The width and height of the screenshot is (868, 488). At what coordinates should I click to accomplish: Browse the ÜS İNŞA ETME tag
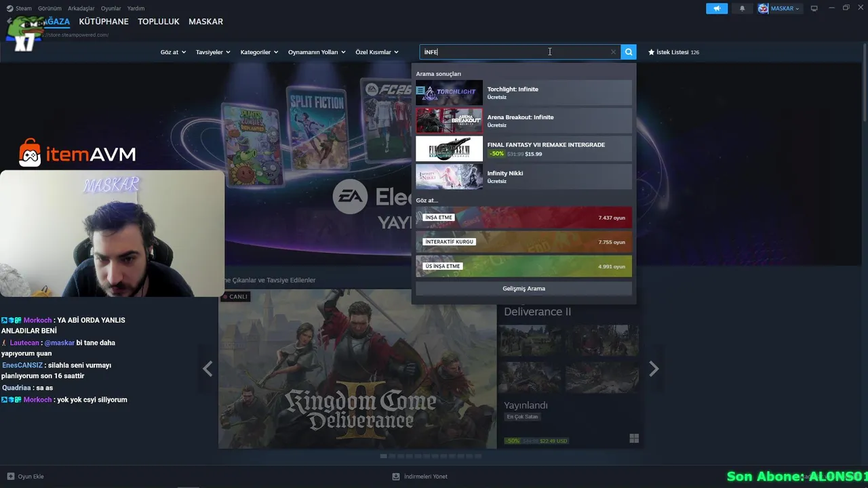[524, 266]
